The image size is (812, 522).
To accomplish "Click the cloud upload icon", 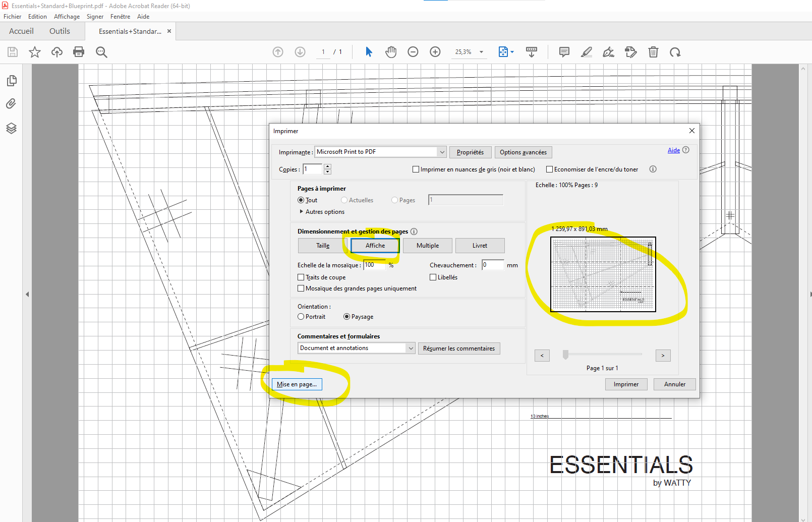I will [57, 52].
